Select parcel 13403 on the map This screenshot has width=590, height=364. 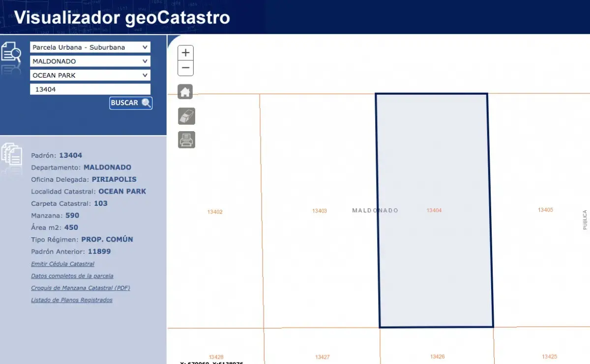pyautogui.click(x=320, y=211)
